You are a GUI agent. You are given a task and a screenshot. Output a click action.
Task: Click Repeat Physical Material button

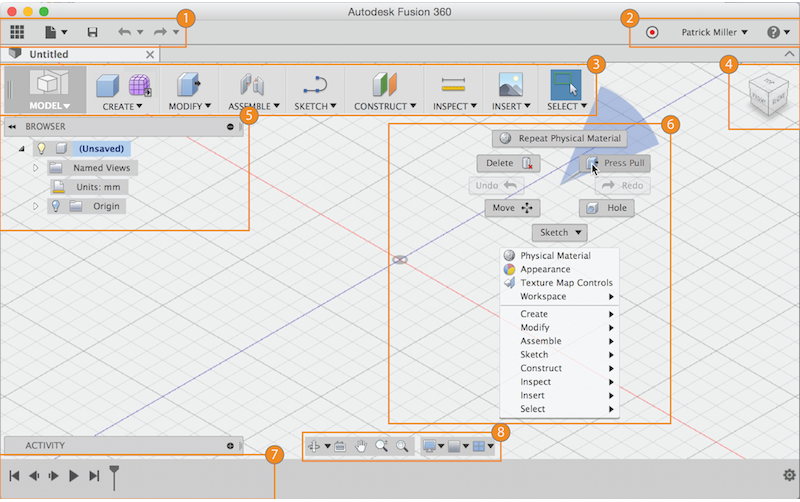tap(560, 138)
